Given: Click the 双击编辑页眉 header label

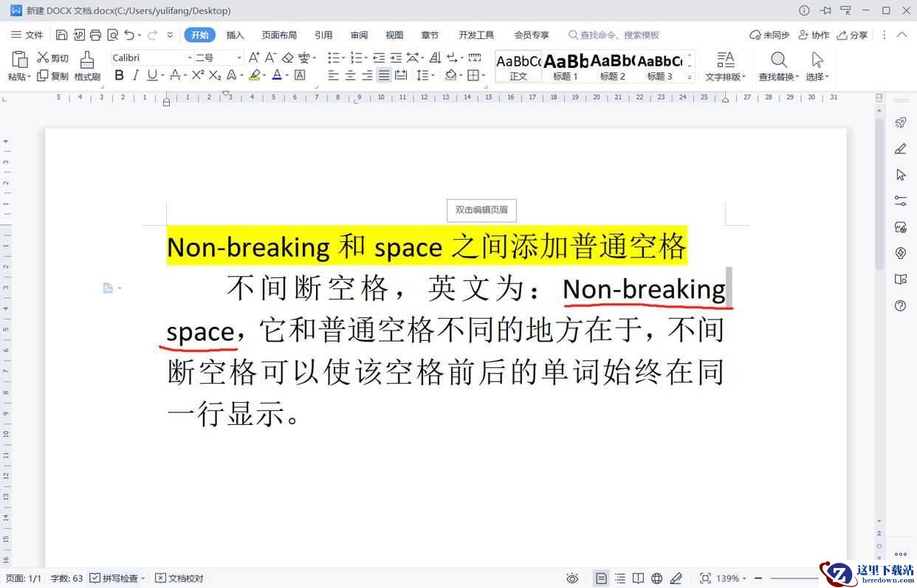Looking at the screenshot, I should click(x=481, y=210).
